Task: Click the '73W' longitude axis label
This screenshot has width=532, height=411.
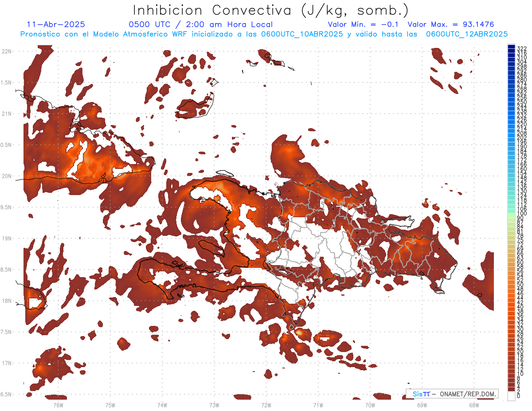Action: point(214,404)
